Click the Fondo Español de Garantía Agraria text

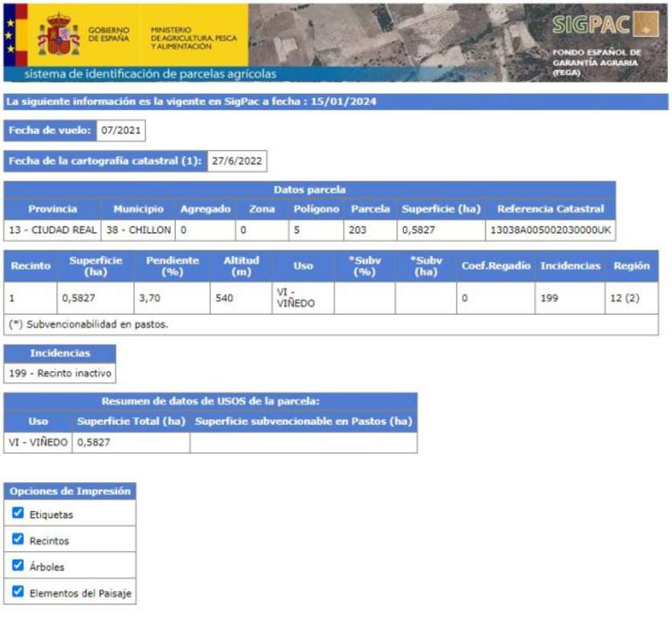tap(596, 62)
